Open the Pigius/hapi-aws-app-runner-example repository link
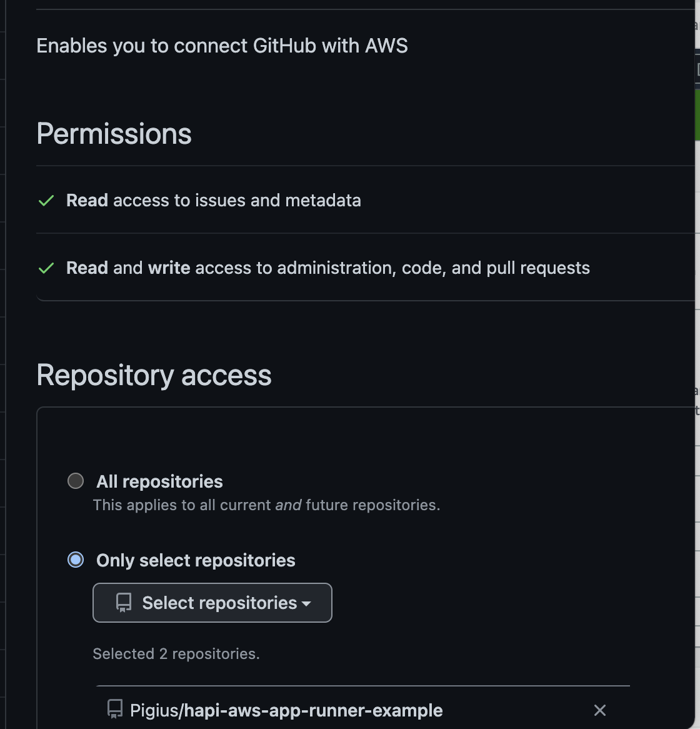Image resolution: width=700 pixels, height=729 pixels. point(286,710)
